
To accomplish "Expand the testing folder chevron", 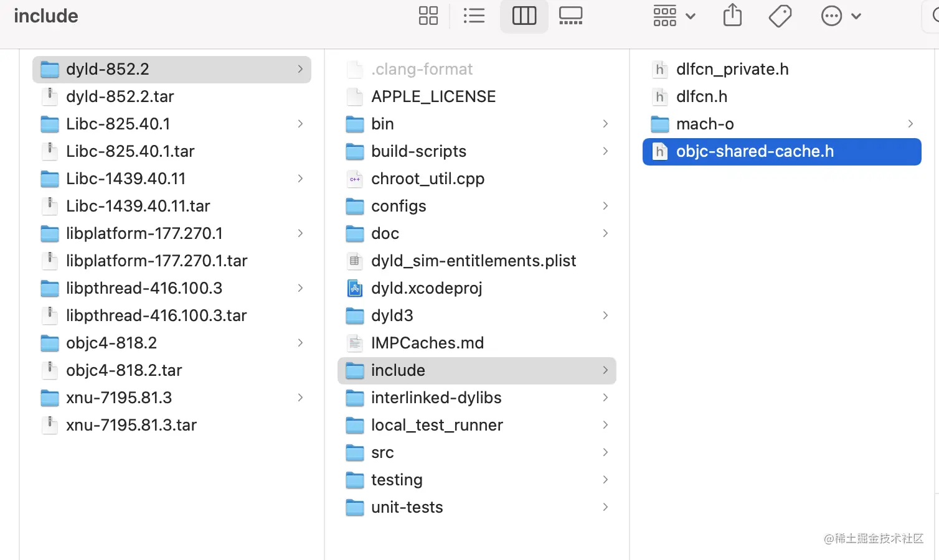I will point(605,480).
